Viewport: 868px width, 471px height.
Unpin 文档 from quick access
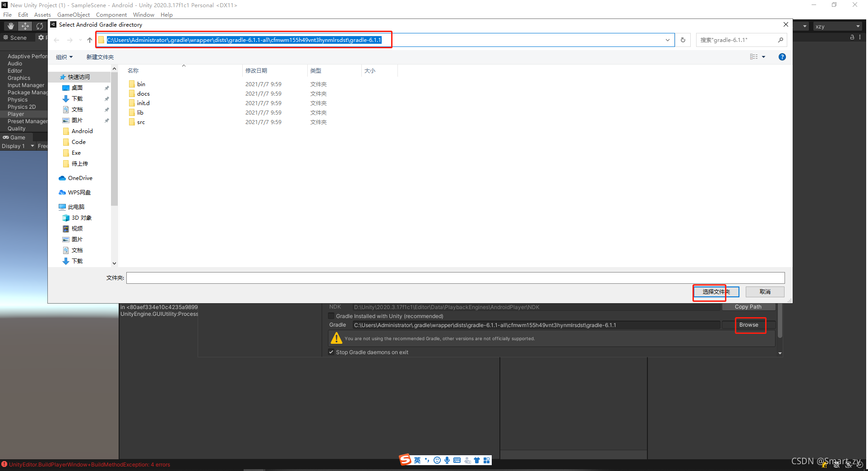107,110
